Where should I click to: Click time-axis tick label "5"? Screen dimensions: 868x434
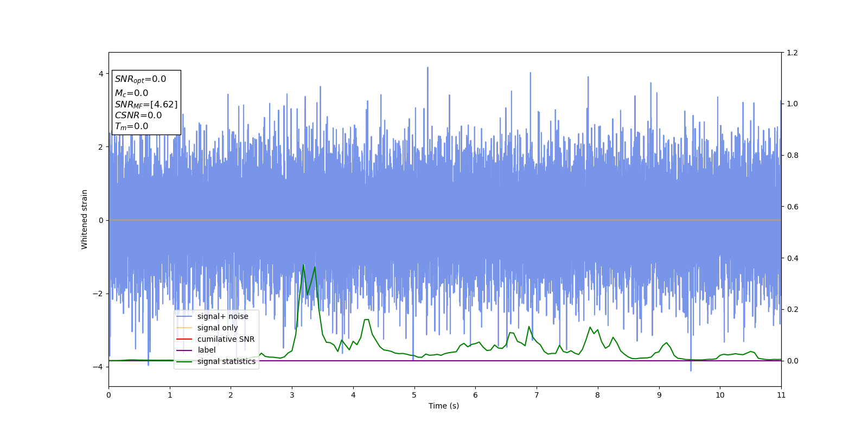tap(414, 395)
